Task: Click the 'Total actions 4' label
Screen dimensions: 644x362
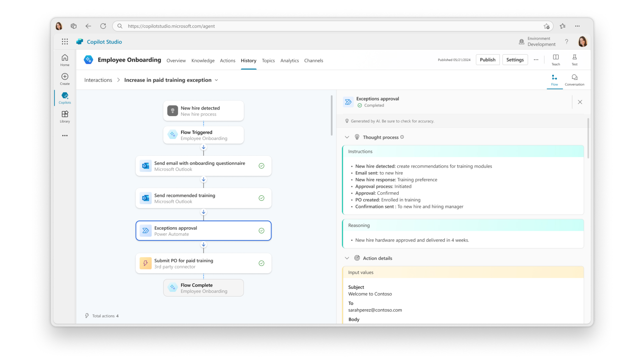Action: click(105, 316)
